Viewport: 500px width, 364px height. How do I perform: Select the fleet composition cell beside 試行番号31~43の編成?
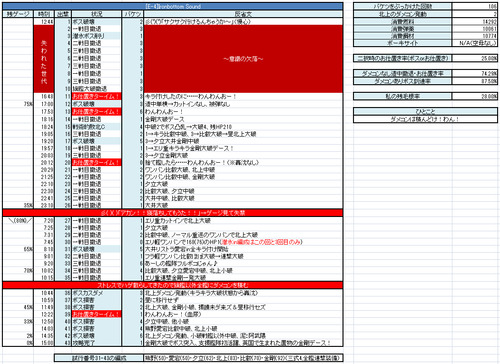243,358
